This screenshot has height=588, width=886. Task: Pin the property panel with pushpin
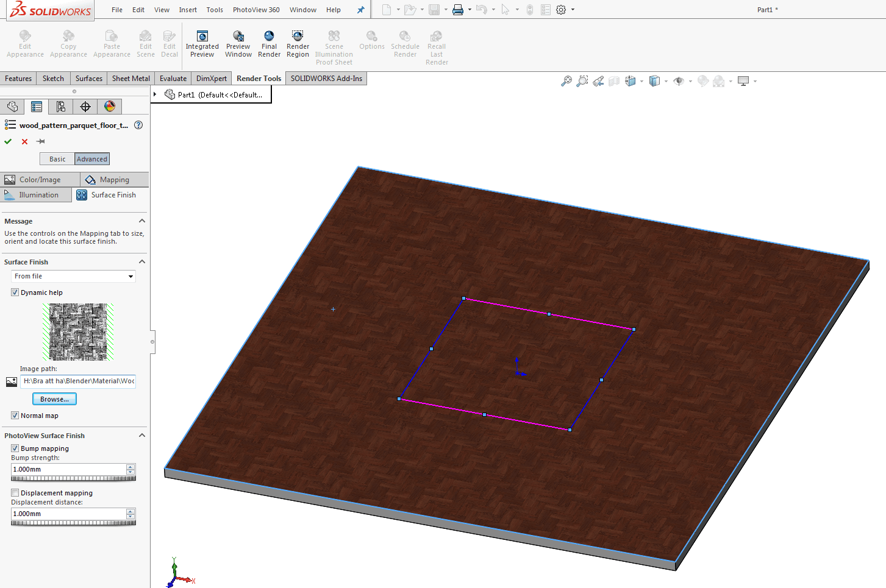(41, 141)
